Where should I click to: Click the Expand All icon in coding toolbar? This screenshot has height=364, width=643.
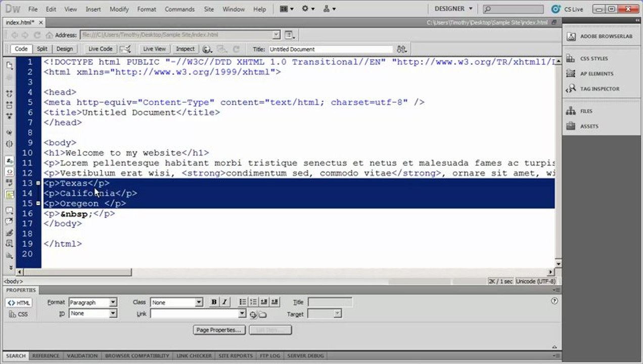coord(9,116)
